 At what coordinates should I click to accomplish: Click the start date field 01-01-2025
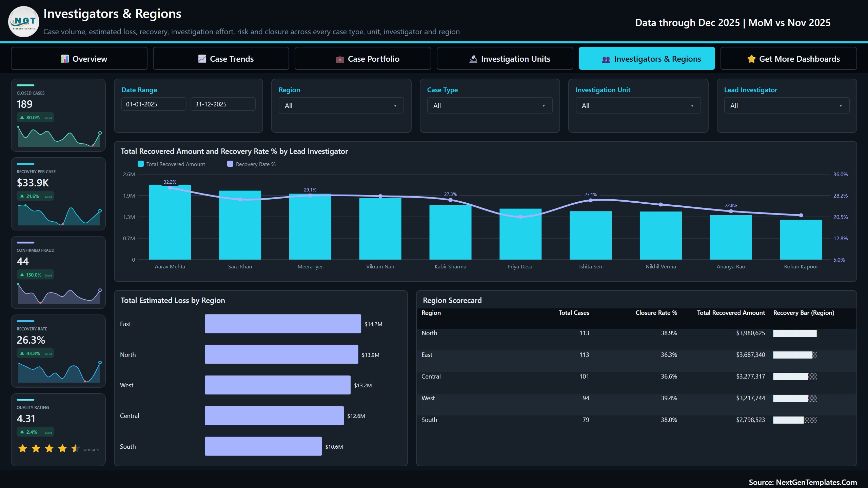click(x=154, y=104)
